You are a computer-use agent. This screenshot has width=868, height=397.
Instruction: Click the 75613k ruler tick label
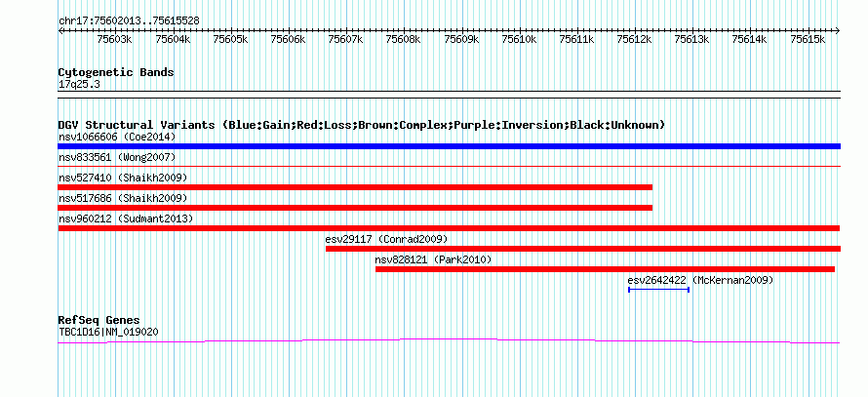(x=692, y=39)
